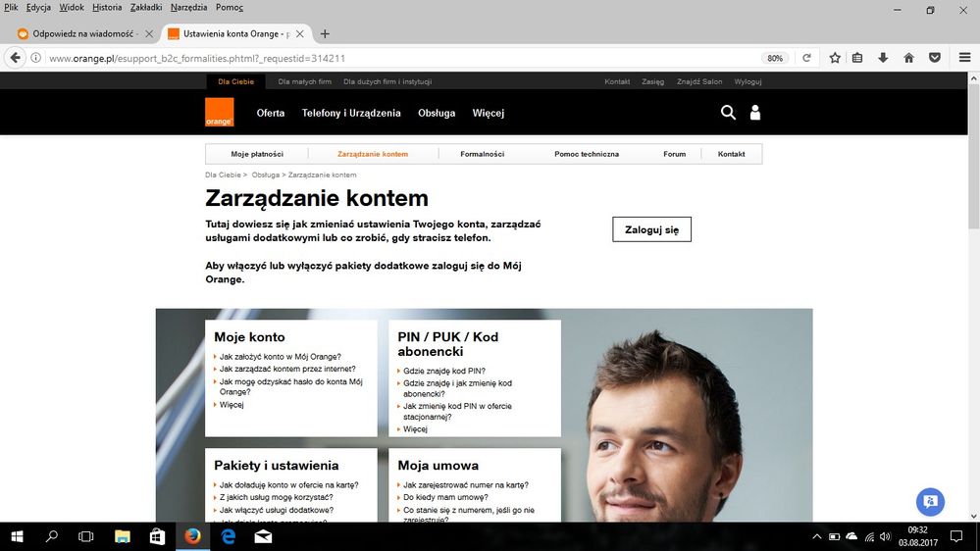The height and width of the screenshot is (551, 980).
Task: Open the volume icon in the system tray
Action: (885, 536)
